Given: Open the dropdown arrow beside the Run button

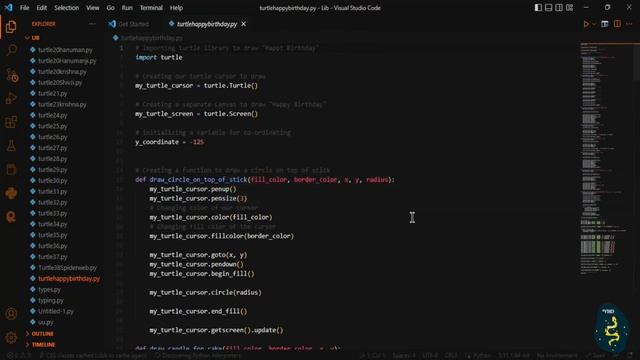Looking at the screenshot, I should pyautogui.click(x=594, y=24).
